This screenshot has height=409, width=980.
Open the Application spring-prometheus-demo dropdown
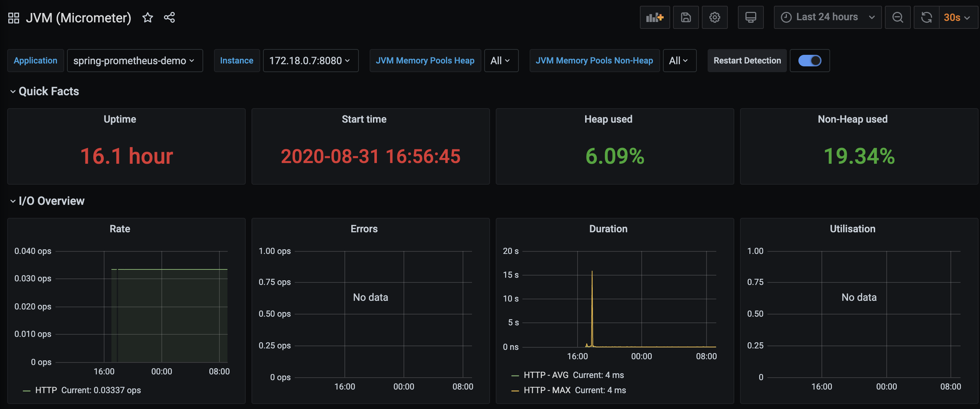pos(135,61)
